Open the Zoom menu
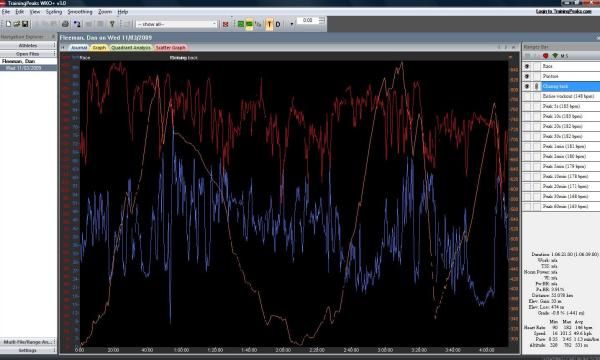 click(104, 12)
